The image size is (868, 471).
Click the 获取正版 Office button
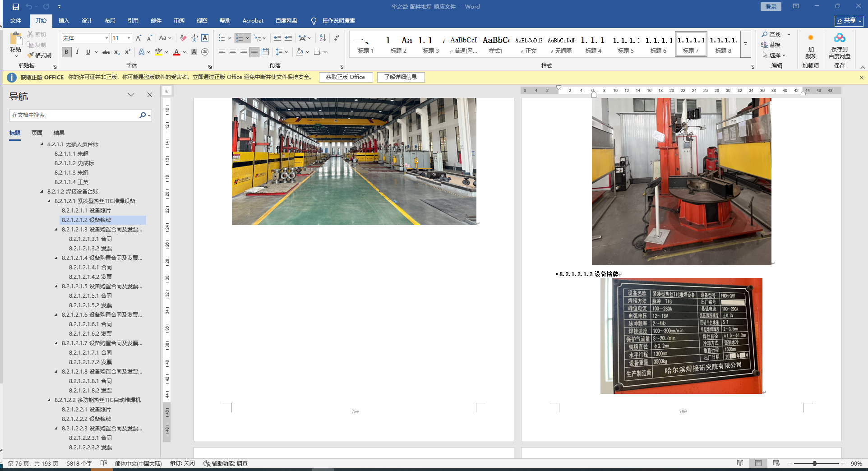346,77
